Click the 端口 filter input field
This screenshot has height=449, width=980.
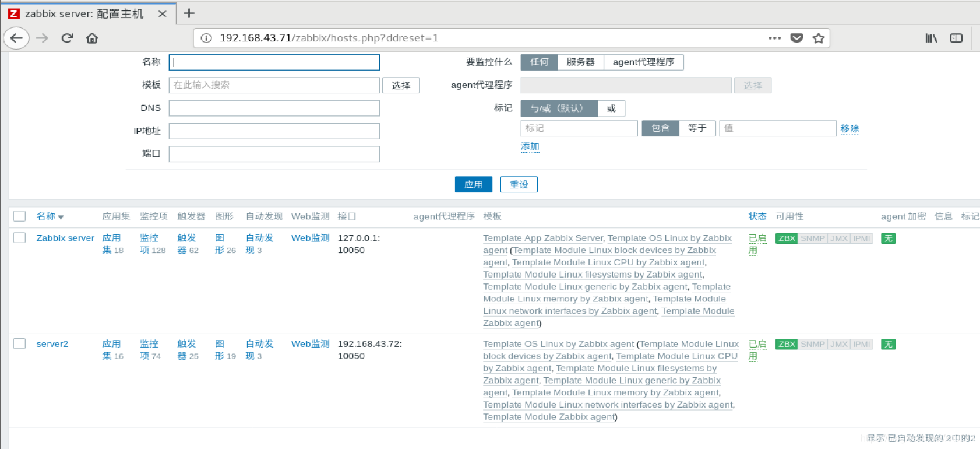(274, 154)
